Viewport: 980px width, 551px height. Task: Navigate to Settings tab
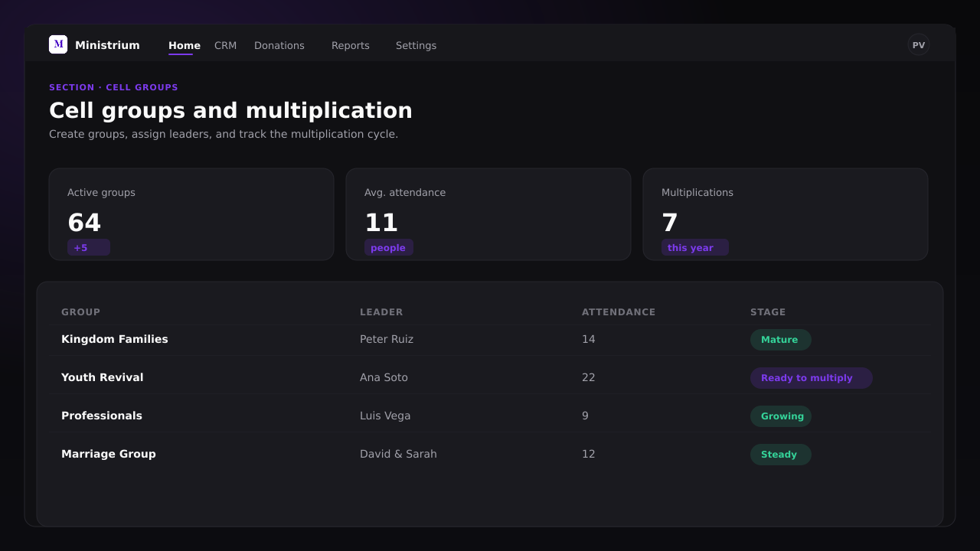[416, 45]
